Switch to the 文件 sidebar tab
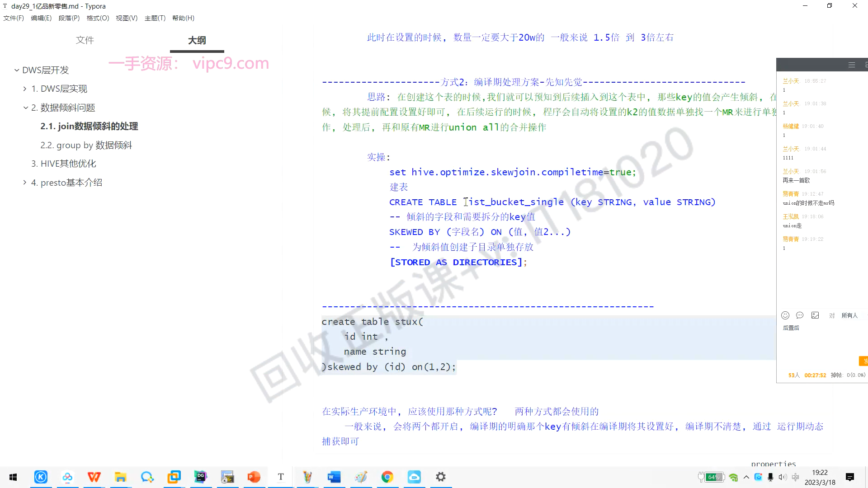The image size is (868, 488). [85, 40]
